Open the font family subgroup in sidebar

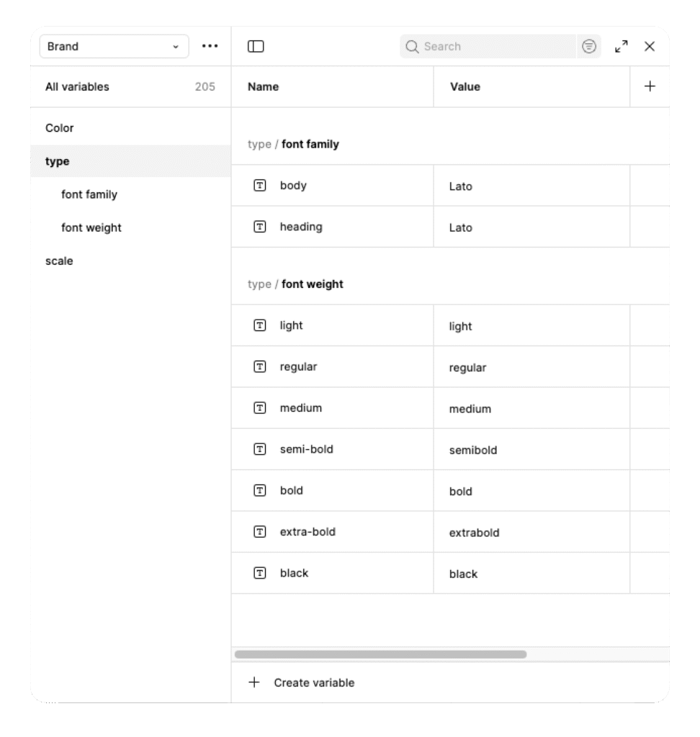89,195
